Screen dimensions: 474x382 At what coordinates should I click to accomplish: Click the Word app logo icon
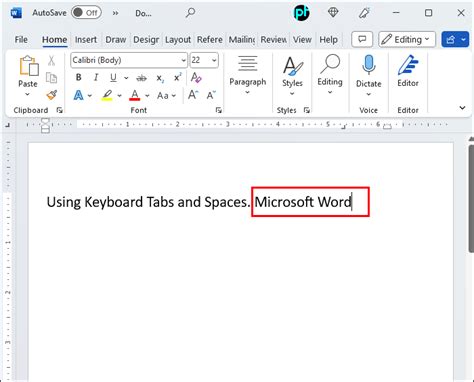pyautogui.click(x=16, y=13)
